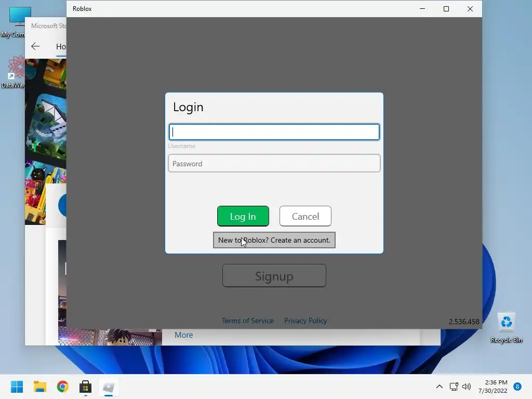Click Roblox character thumbnail in Microsoft Store

110,337
